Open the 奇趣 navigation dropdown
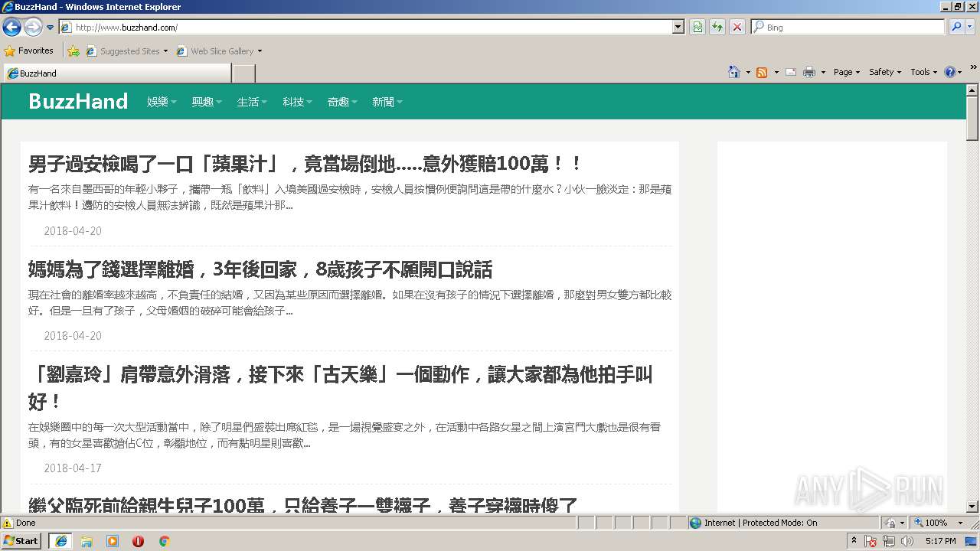Screen dimensions: 980x551 (342, 102)
